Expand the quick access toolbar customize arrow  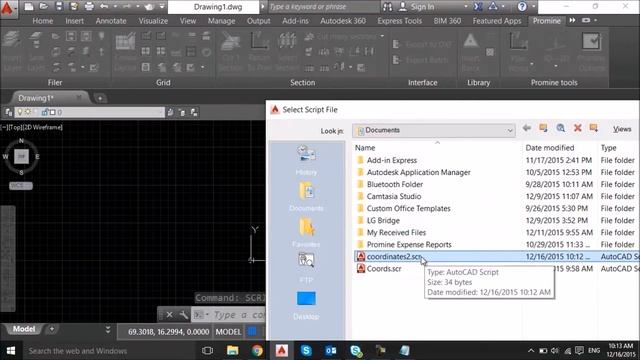click(x=162, y=7)
